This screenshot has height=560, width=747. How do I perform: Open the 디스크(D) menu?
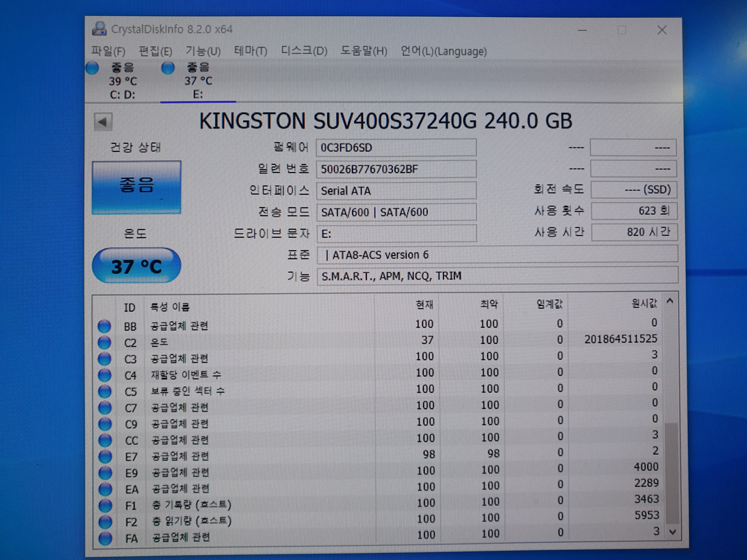point(304,51)
